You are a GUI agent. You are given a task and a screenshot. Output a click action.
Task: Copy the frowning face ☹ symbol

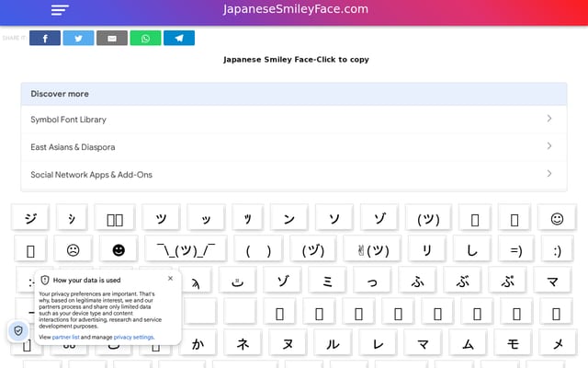73,249
